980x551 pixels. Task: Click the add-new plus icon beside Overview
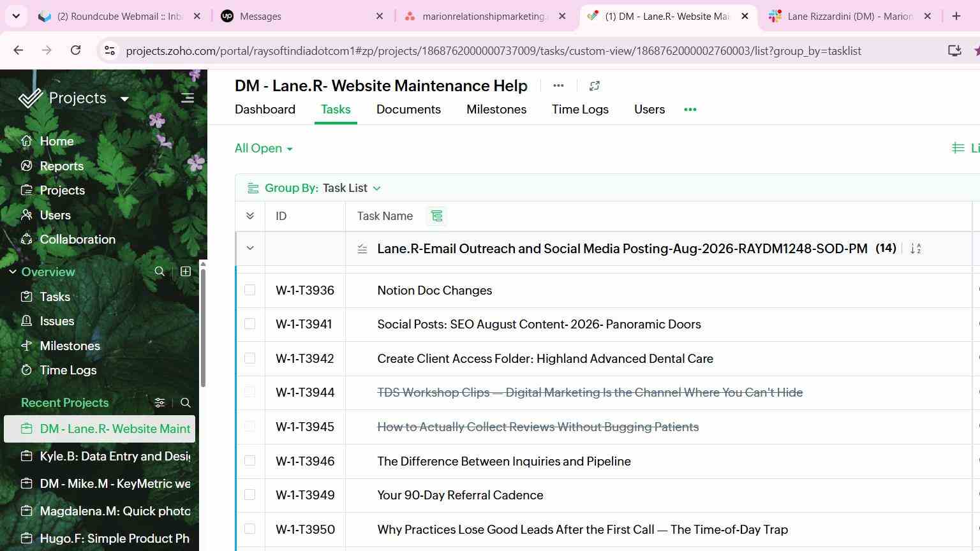coord(186,272)
